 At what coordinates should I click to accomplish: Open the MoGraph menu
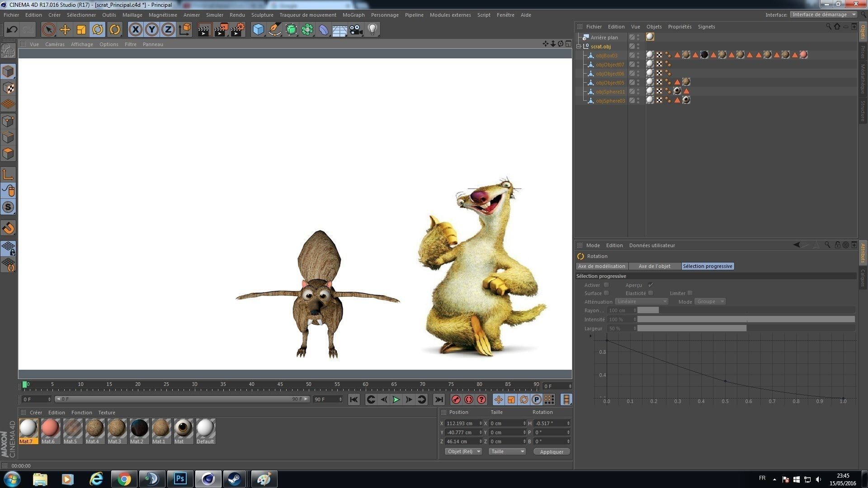[x=354, y=15]
